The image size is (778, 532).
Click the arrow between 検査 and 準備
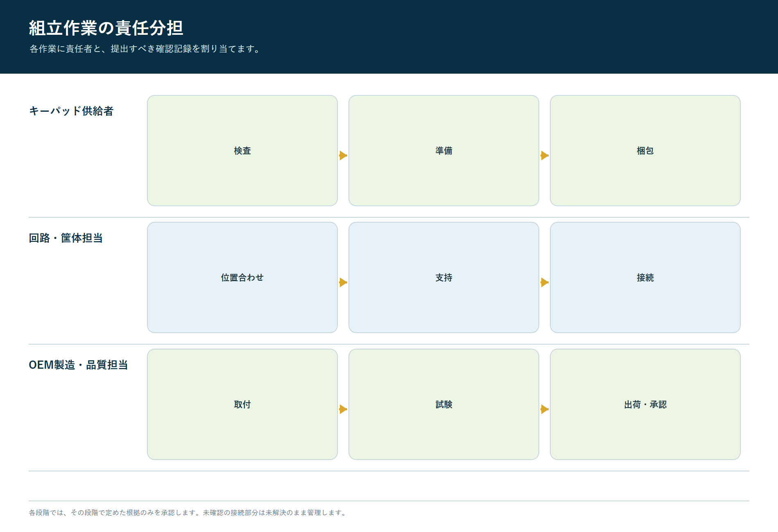tap(343, 156)
